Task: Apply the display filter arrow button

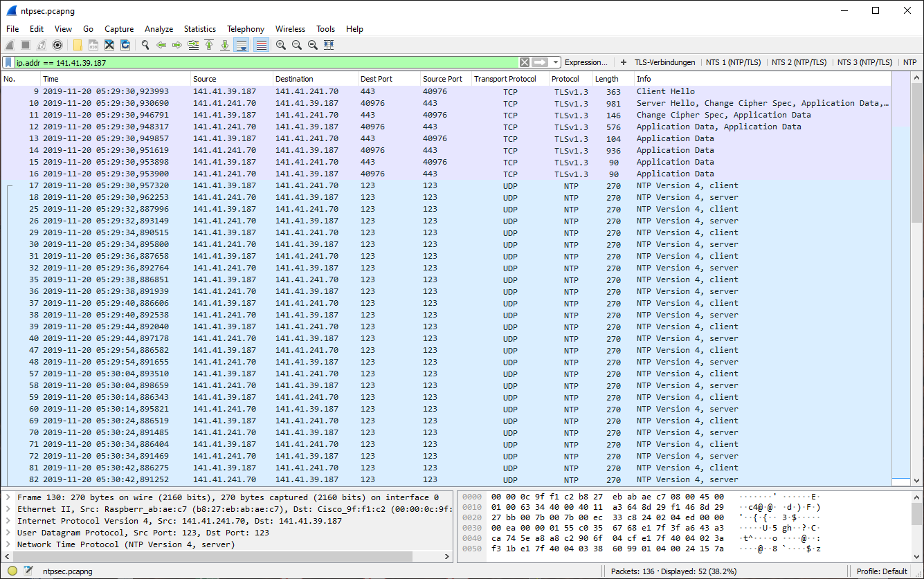Action: [x=541, y=62]
